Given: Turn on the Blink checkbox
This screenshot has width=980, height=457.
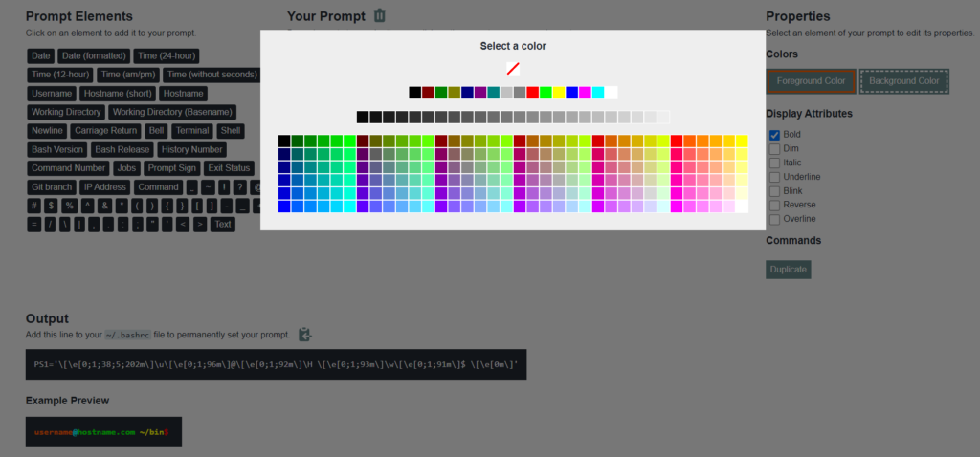Looking at the screenshot, I should coord(774,191).
